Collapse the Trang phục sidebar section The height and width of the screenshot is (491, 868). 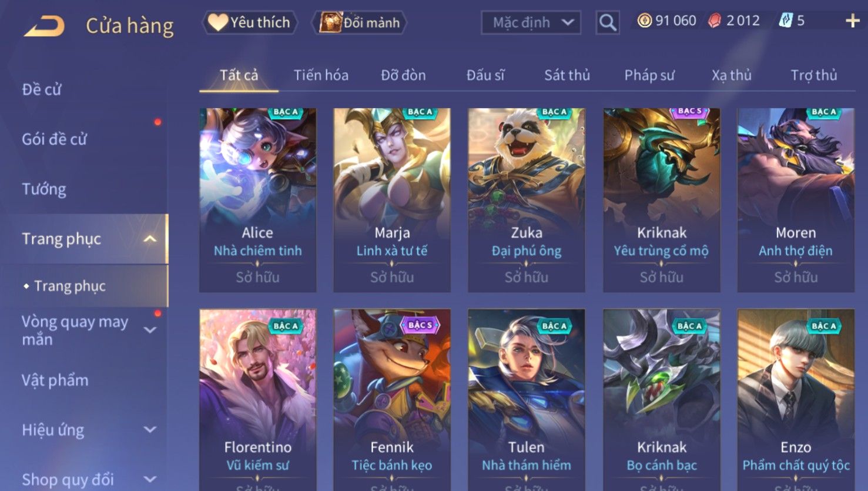click(x=150, y=239)
